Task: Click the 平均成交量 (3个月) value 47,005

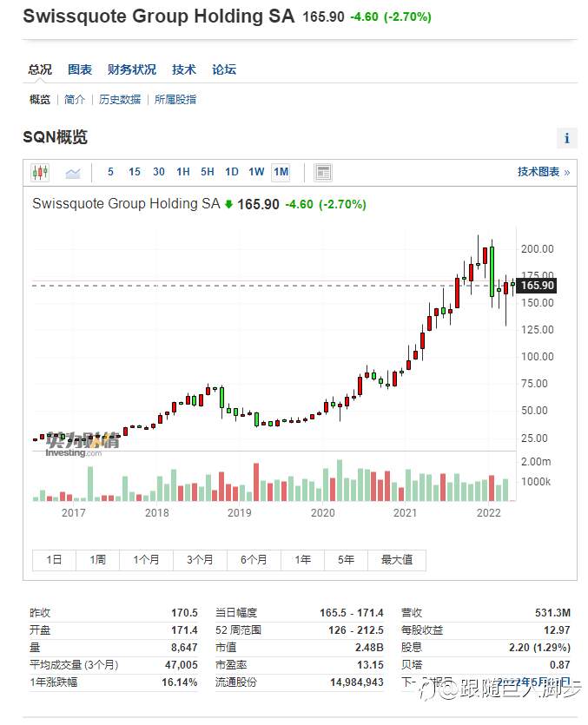Action: coord(182,665)
